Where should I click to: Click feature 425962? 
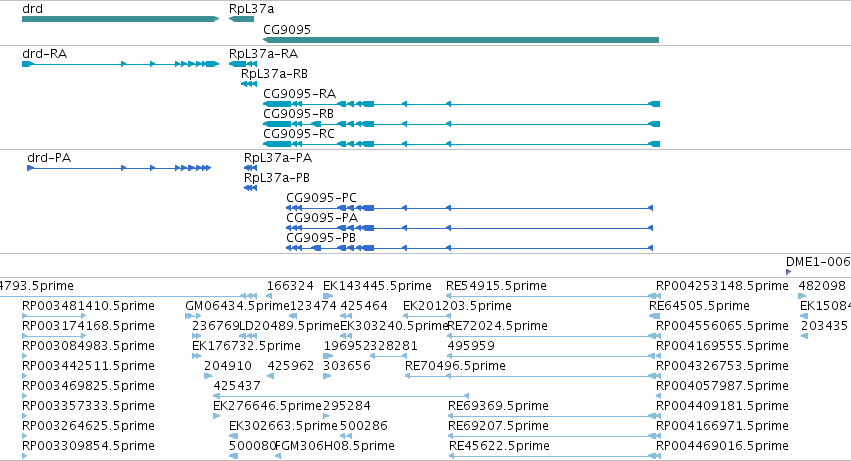(x=291, y=366)
